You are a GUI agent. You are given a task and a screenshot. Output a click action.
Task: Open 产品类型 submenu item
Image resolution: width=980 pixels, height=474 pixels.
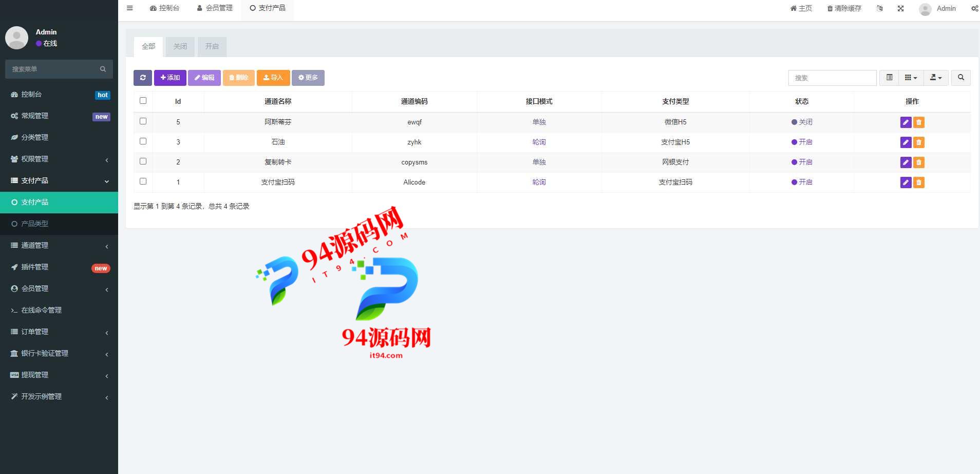(x=59, y=224)
